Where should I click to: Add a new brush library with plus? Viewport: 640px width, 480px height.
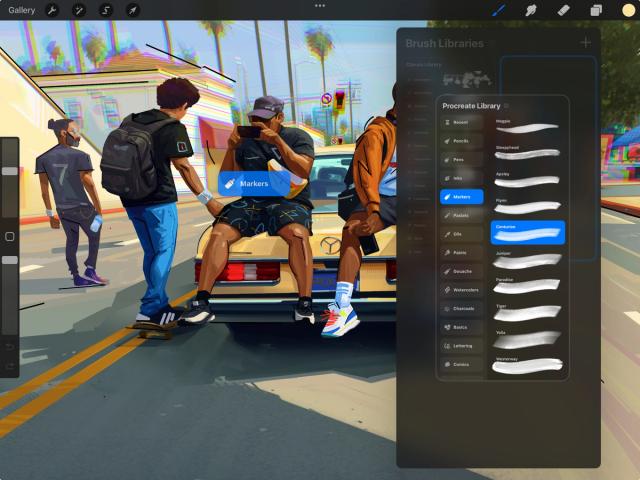[x=586, y=42]
